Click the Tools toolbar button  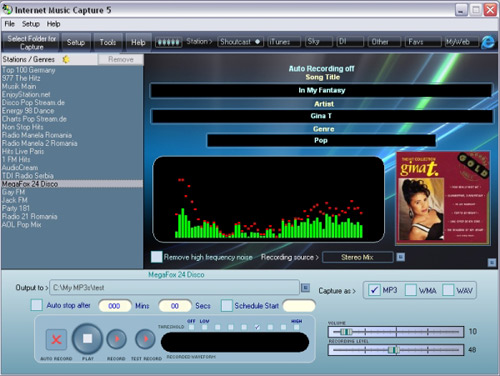coord(107,42)
